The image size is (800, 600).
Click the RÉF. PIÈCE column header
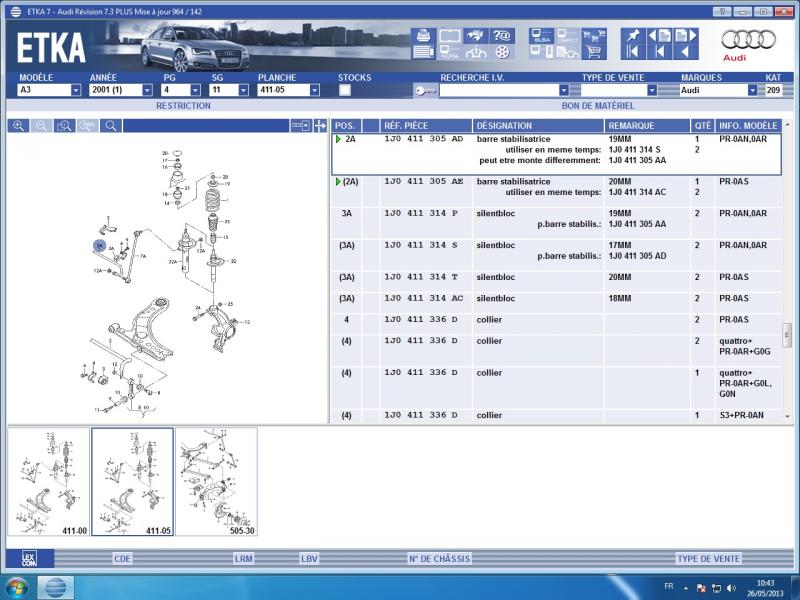(426, 126)
